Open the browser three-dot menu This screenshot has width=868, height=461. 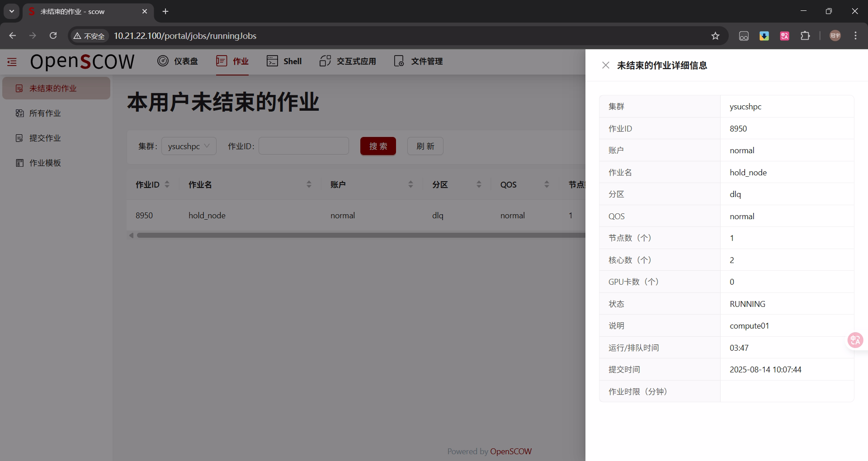tap(855, 36)
